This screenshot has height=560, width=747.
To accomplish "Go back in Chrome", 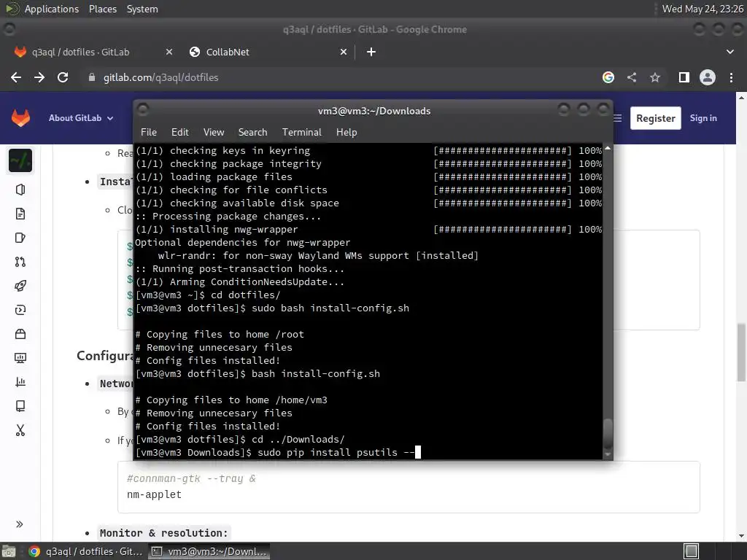I will click(x=16, y=77).
